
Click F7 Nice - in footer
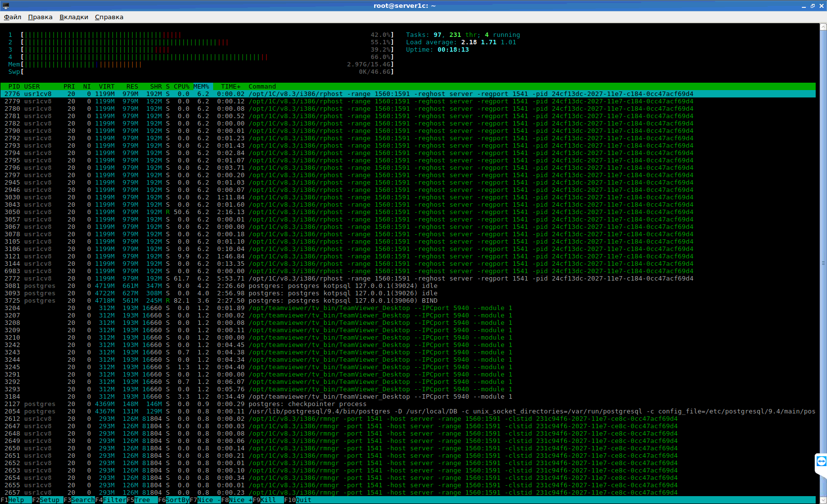click(205, 500)
